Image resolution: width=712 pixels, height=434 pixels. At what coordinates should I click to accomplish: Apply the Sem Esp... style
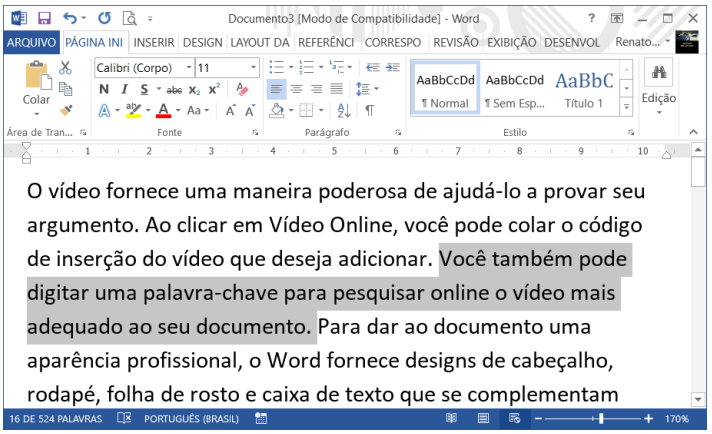click(x=514, y=88)
